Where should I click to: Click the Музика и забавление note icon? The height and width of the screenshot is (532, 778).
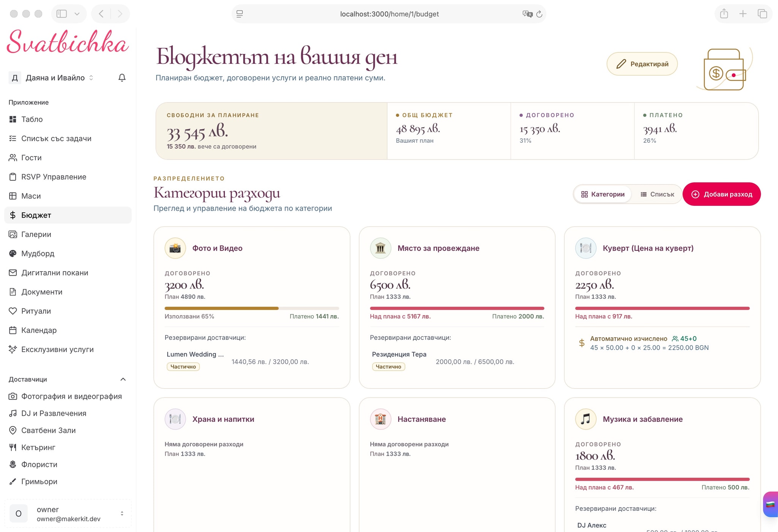pos(586,419)
